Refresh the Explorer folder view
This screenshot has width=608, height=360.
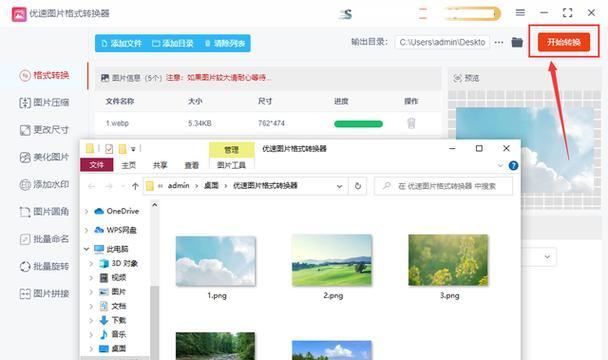coord(358,186)
